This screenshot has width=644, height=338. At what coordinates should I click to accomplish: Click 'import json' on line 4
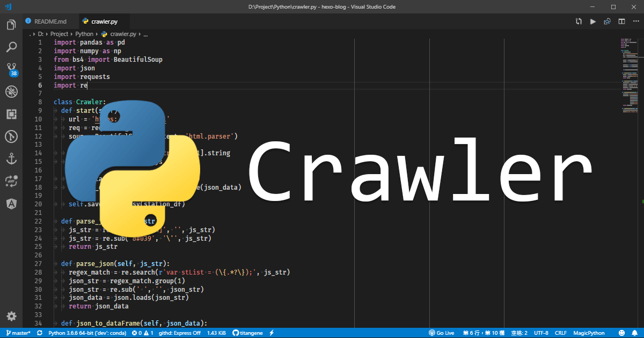point(74,68)
